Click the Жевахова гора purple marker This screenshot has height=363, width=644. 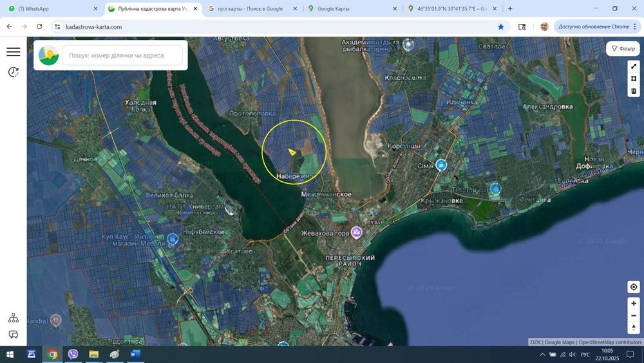point(357,233)
